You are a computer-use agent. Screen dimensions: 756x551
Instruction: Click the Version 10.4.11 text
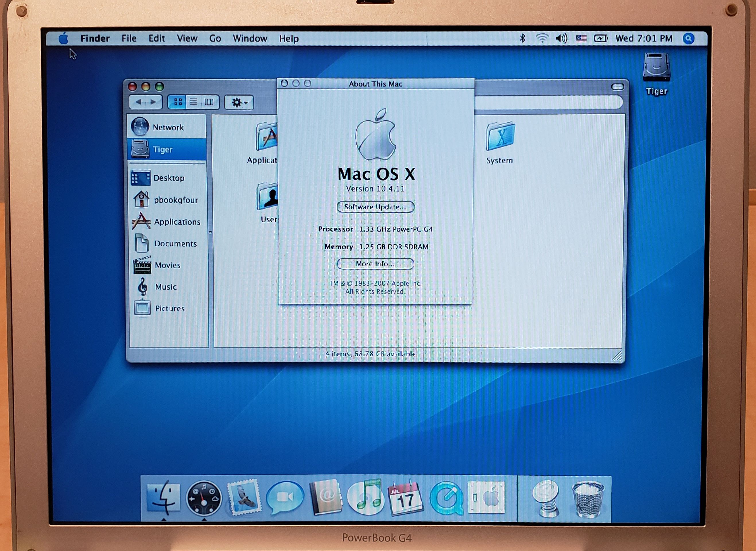coord(375,189)
